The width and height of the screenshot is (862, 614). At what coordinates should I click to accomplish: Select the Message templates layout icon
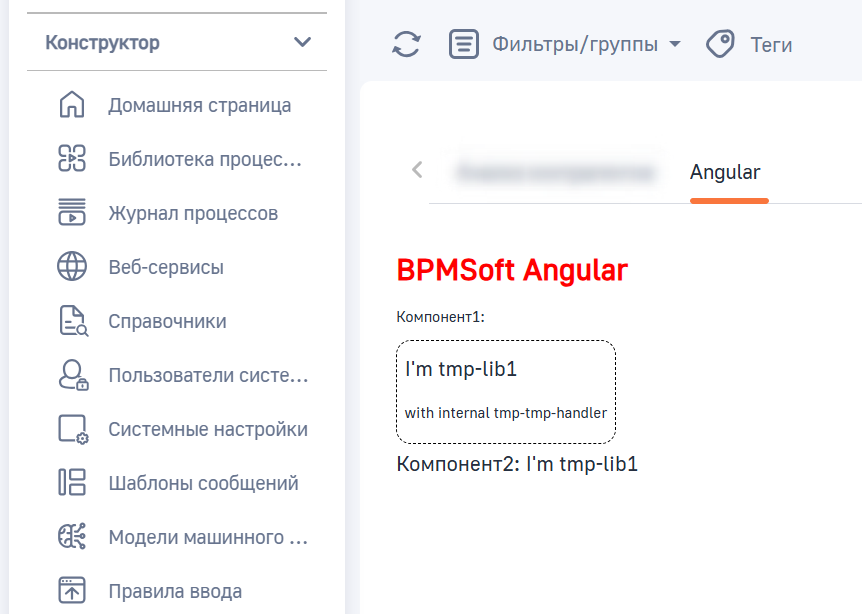72,483
